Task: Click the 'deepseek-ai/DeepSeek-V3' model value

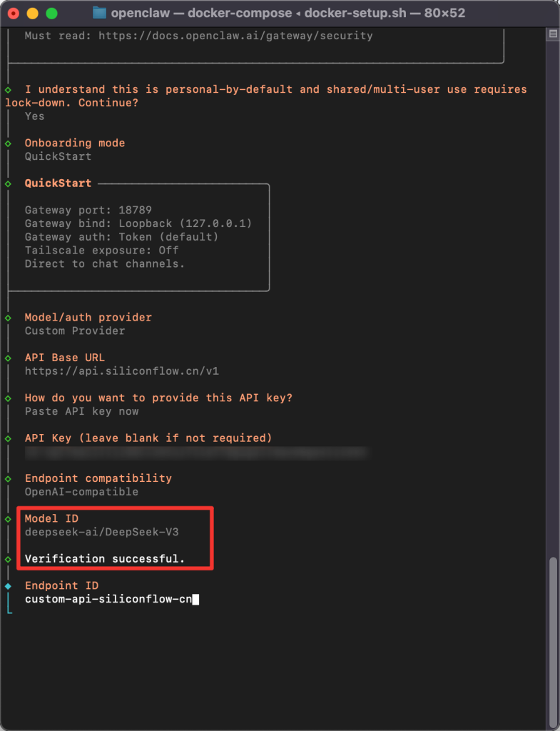Action: click(x=101, y=532)
